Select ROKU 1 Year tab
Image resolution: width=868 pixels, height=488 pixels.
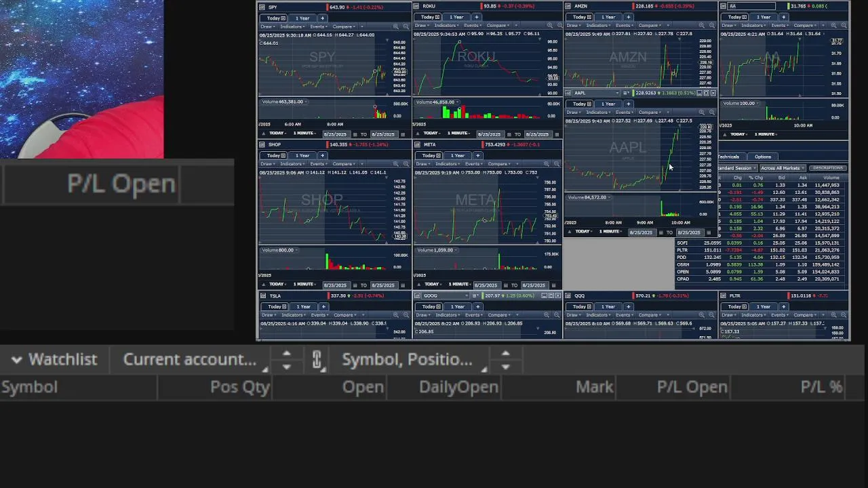pyautogui.click(x=456, y=17)
